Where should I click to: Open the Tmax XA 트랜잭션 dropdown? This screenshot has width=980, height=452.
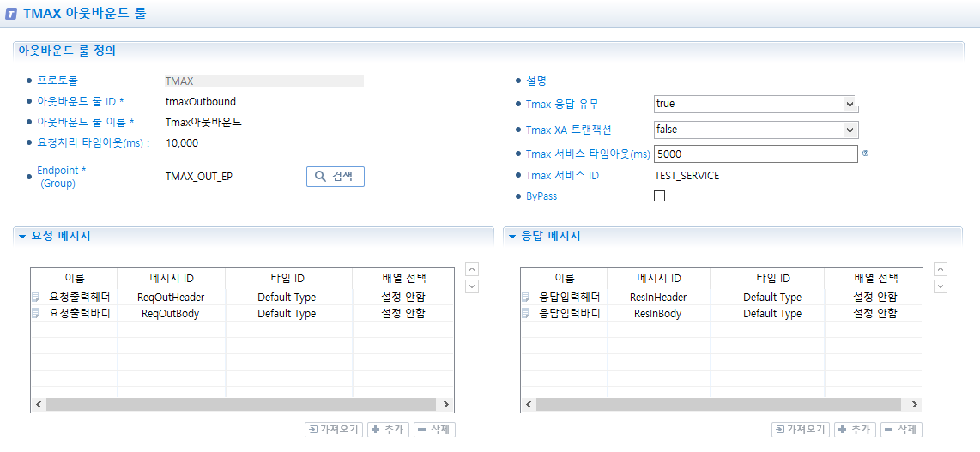click(849, 130)
